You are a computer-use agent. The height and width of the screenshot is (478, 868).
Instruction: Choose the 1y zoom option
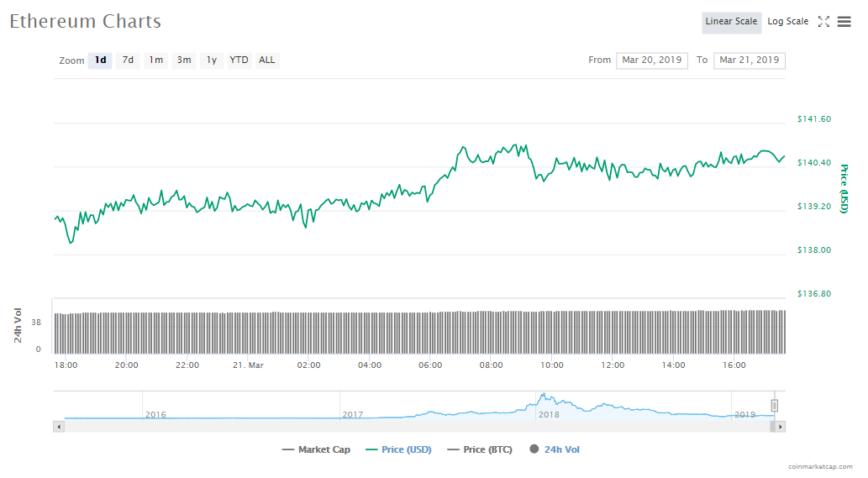point(212,60)
